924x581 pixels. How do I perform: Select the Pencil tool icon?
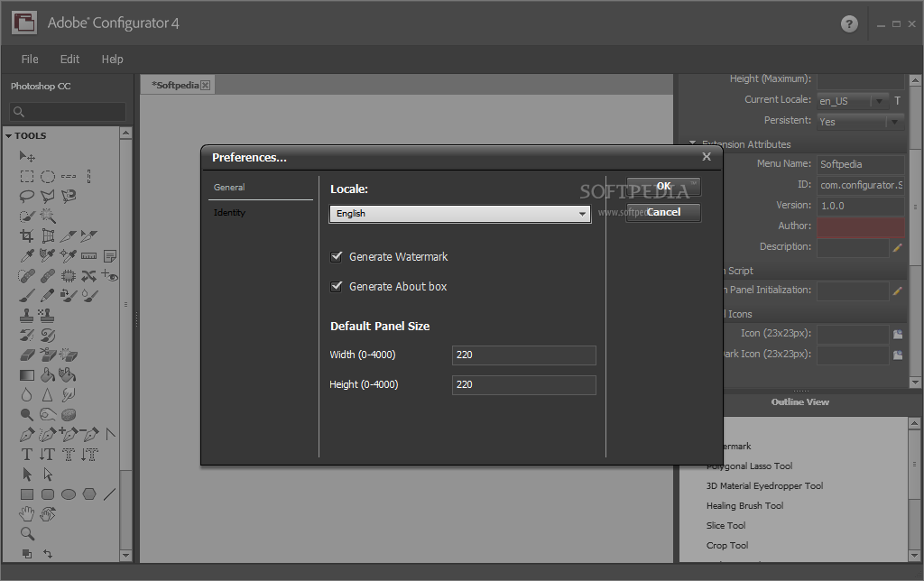[48, 295]
